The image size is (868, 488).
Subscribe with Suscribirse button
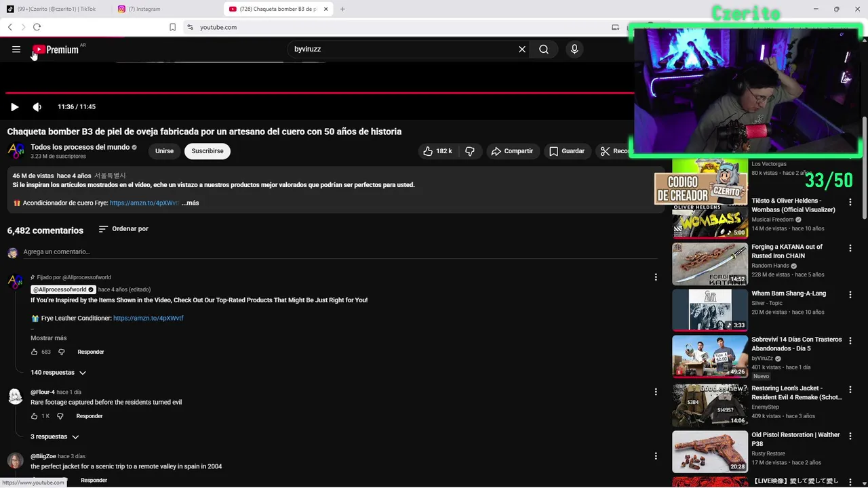point(208,151)
